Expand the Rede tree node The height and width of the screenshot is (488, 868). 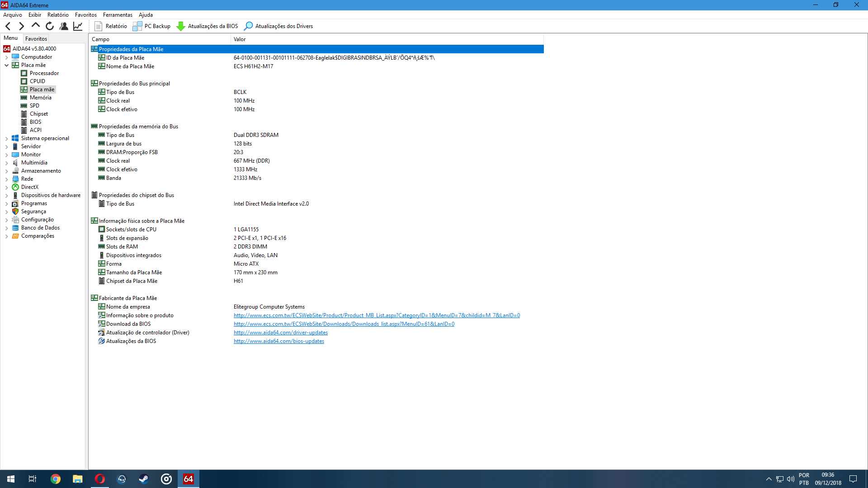pos(6,179)
